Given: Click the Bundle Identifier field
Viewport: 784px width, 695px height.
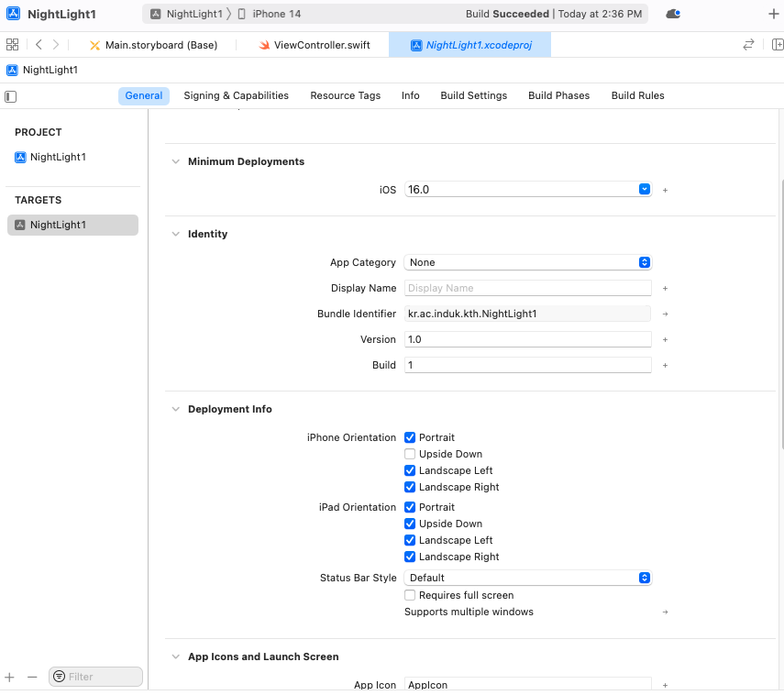Looking at the screenshot, I should [x=528, y=314].
